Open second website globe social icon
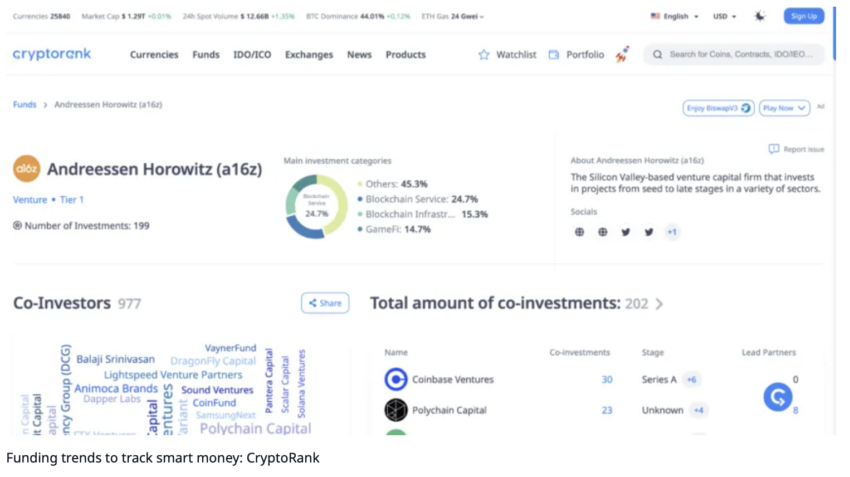This screenshot has width=850, height=477. point(602,232)
